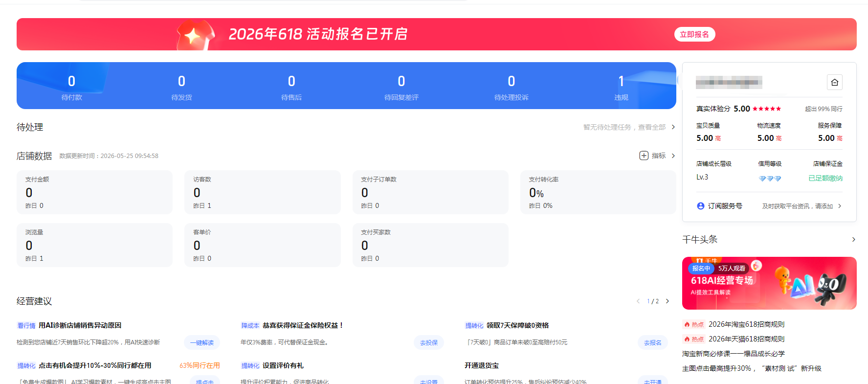Screen dimensions: 868x384
Task: Open 淘宝新商必修课 headline
Action: click(733, 354)
